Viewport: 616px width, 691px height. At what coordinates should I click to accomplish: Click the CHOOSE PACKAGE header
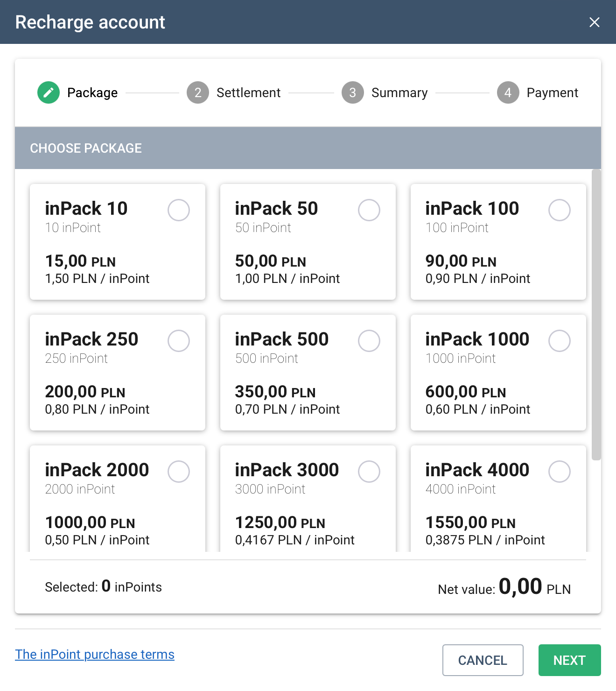[x=86, y=148]
